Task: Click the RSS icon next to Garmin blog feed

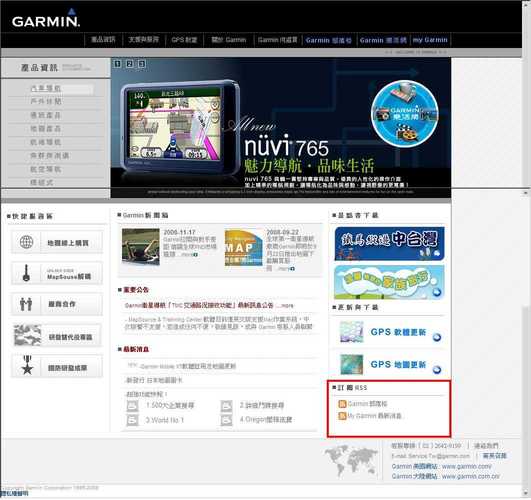Action: 342,404
